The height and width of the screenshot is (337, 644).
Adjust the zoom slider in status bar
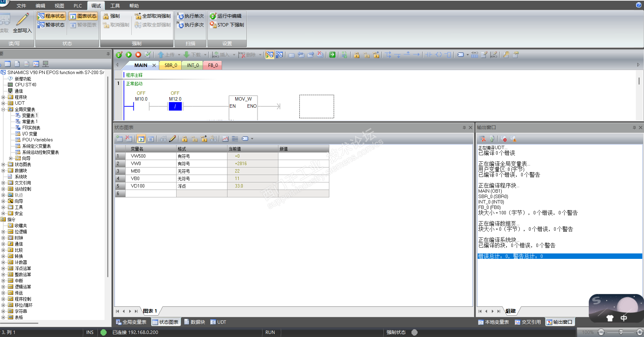click(621, 332)
